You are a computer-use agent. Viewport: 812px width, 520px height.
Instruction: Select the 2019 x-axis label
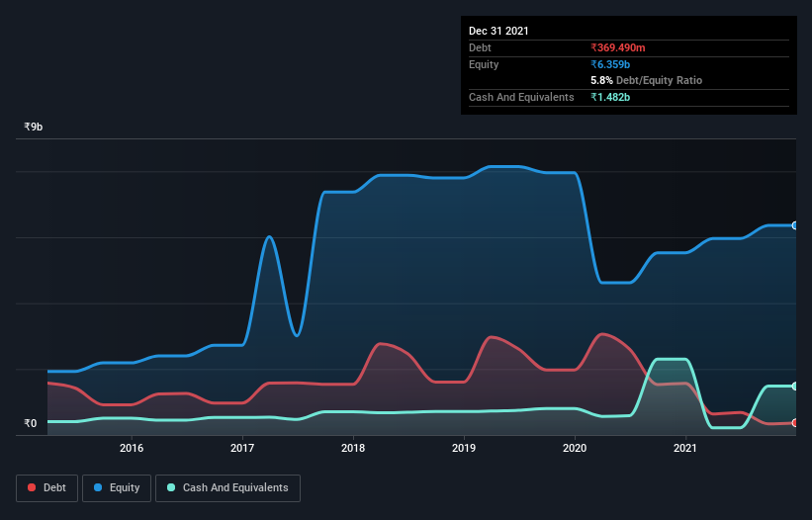pos(464,448)
